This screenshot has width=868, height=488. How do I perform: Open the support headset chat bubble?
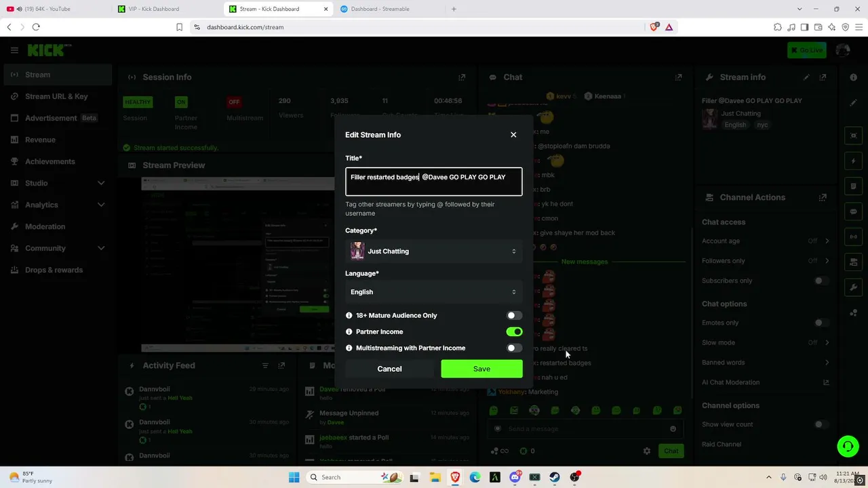click(847, 446)
